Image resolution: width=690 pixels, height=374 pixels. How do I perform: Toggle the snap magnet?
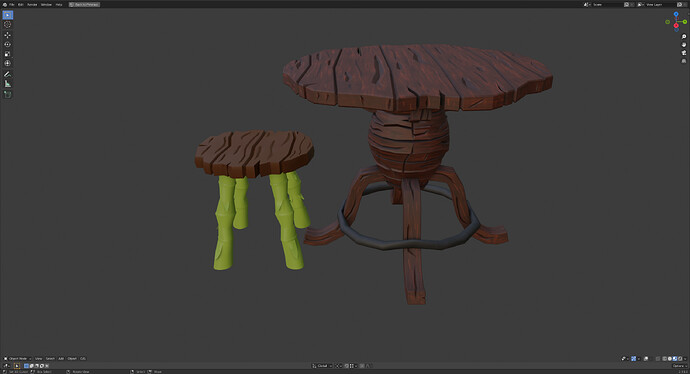click(346, 366)
